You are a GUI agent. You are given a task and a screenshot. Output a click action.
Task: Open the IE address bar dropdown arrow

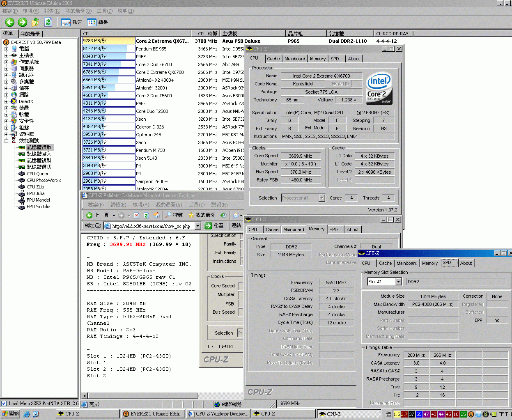click(x=197, y=226)
